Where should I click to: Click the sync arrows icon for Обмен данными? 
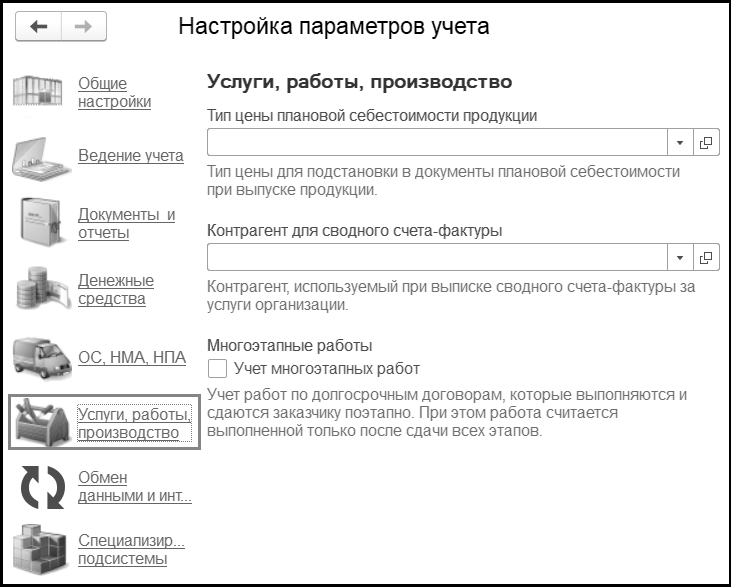pos(42,487)
